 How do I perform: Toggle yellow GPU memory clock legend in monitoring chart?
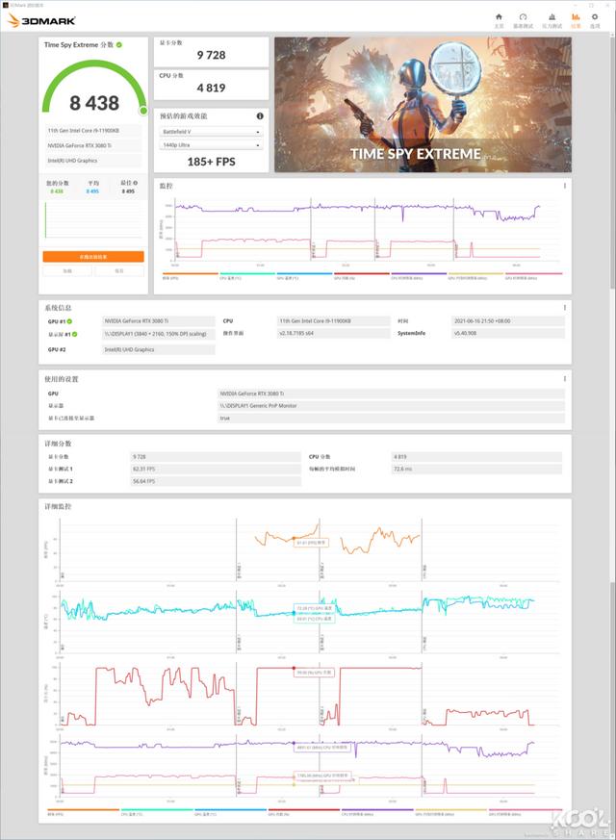point(475,276)
